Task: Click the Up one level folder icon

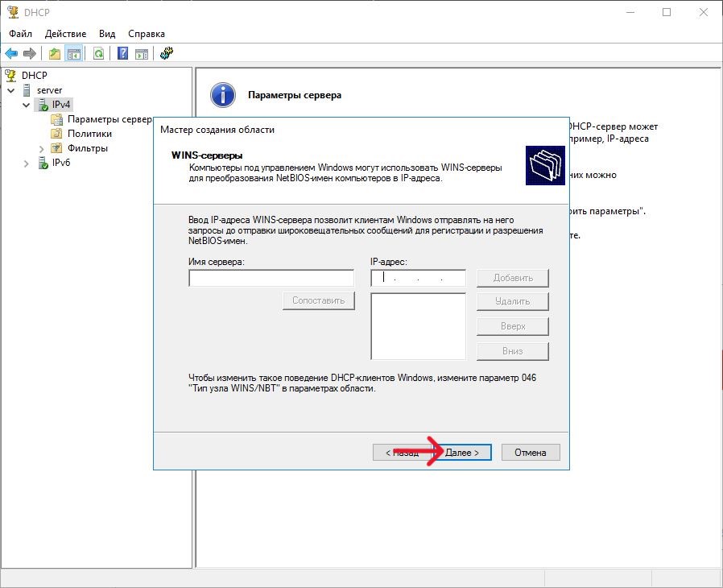Action: coord(54,54)
